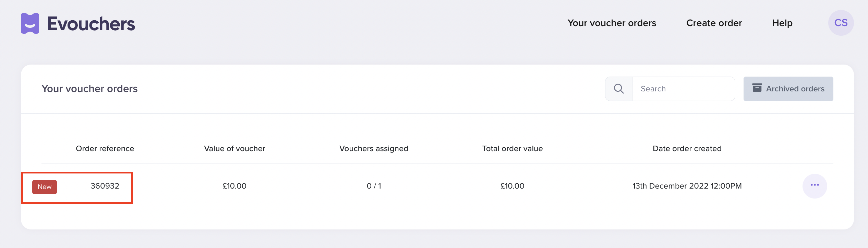Focus the Search input field
Screen dimensions: 868x248
[684, 89]
